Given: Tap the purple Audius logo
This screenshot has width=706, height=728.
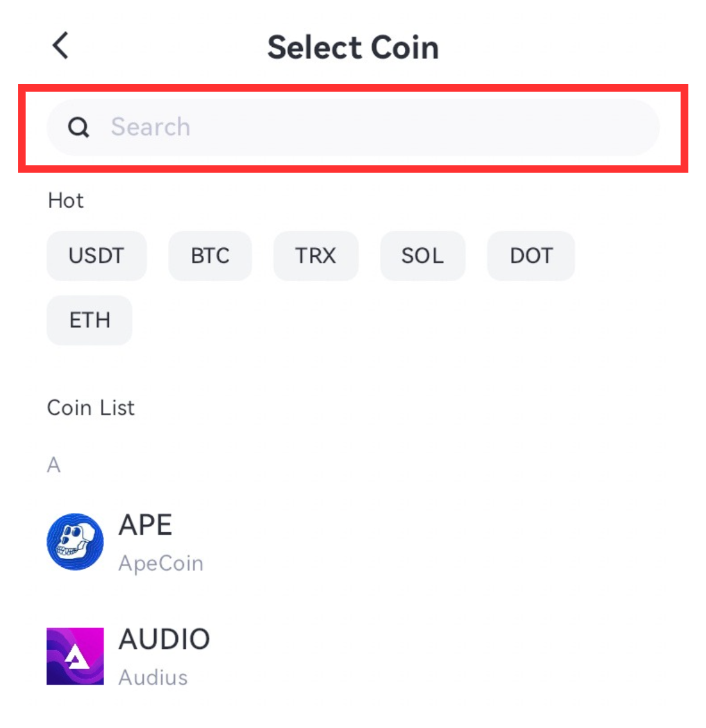Looking at the screenshot, I should pos(75,656).
